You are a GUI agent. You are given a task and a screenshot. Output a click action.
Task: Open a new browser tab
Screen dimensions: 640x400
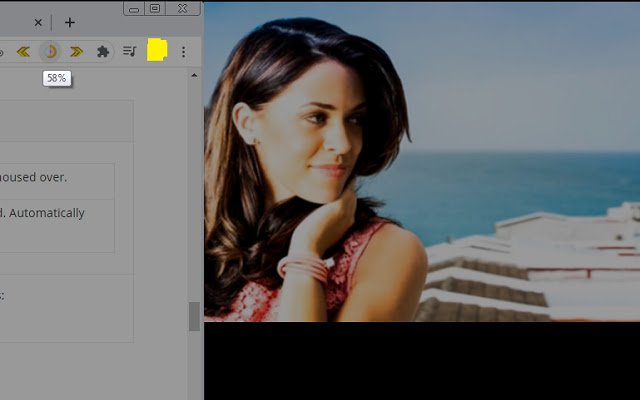[x=70, y=22]
